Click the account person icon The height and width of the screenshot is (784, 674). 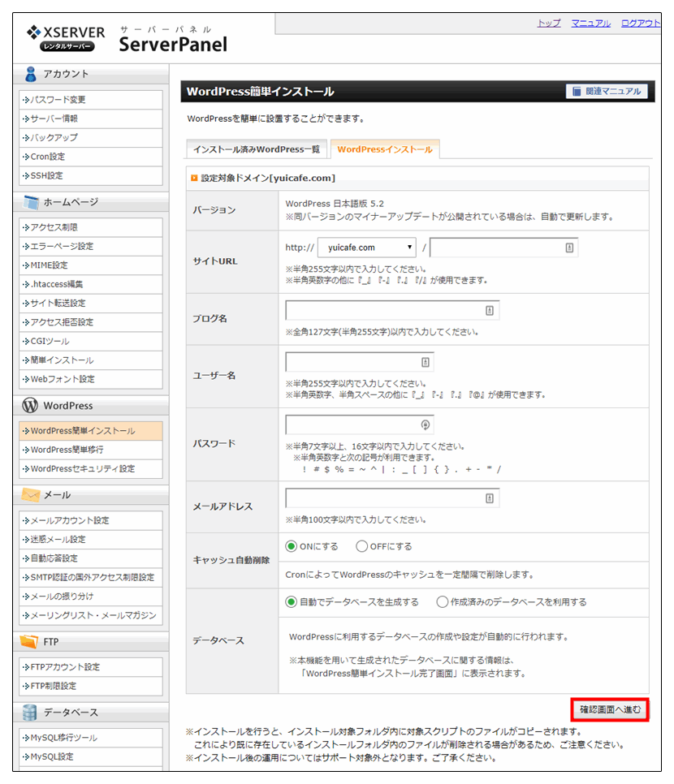coord(31,74)
